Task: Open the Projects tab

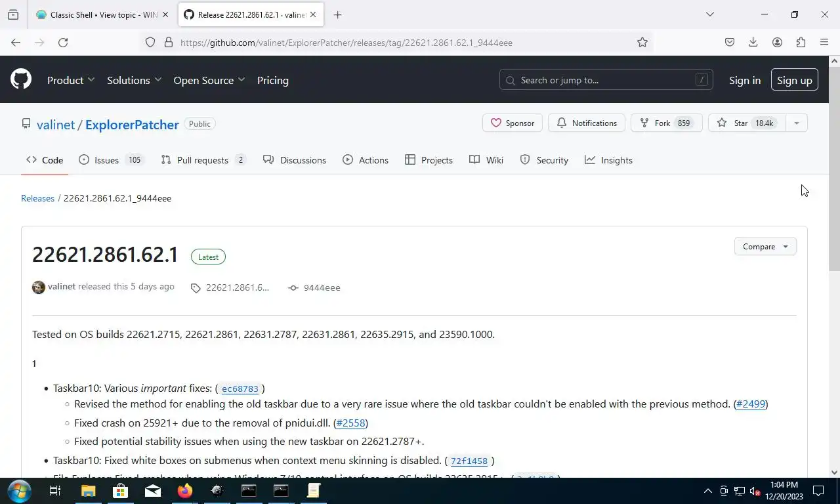Action: [x=429, y=160]
